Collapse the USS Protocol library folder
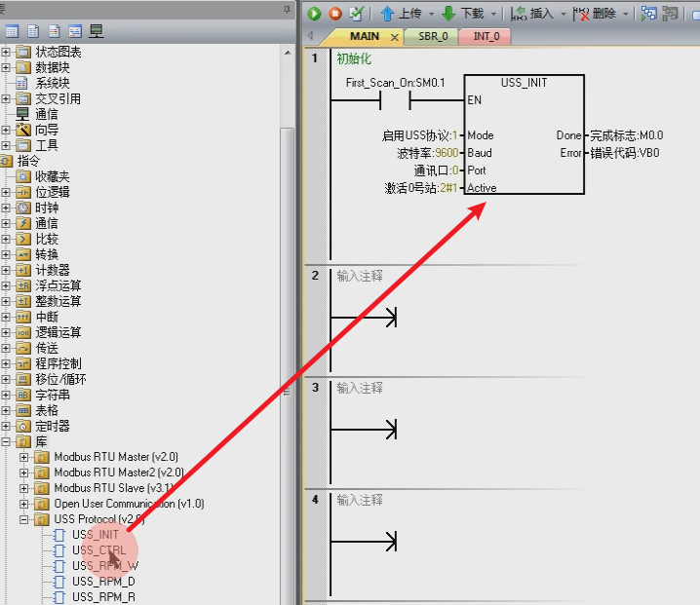The height and width of the screenshot is (605, 700). tap(24, 519)
